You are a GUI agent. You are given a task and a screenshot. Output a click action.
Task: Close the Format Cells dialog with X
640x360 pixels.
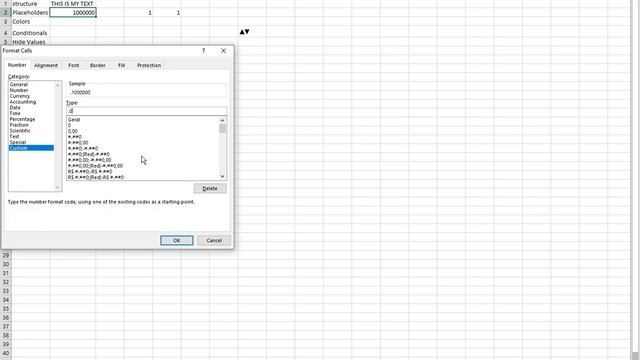point(223,51)
